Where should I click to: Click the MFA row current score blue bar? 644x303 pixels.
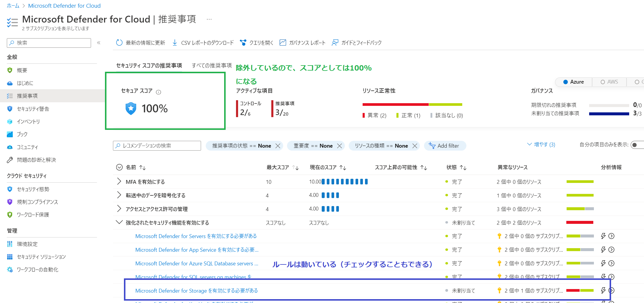[345, 181]
